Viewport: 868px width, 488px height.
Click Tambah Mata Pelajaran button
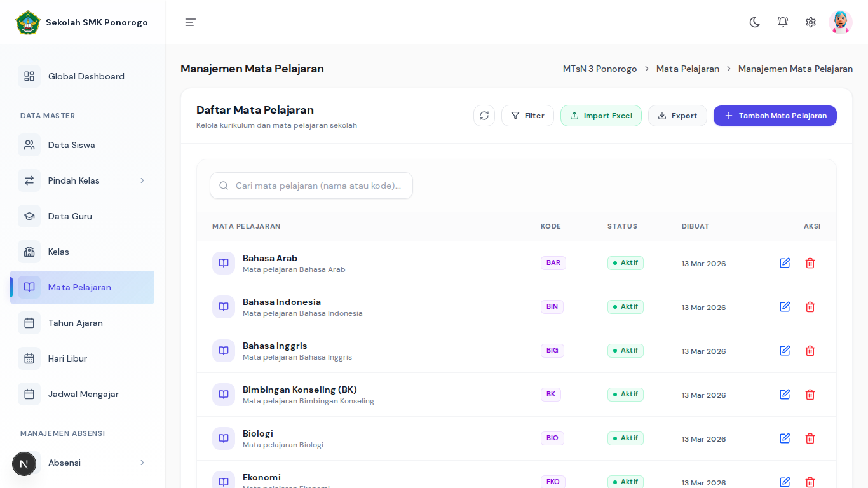click(x=775, y=116)
